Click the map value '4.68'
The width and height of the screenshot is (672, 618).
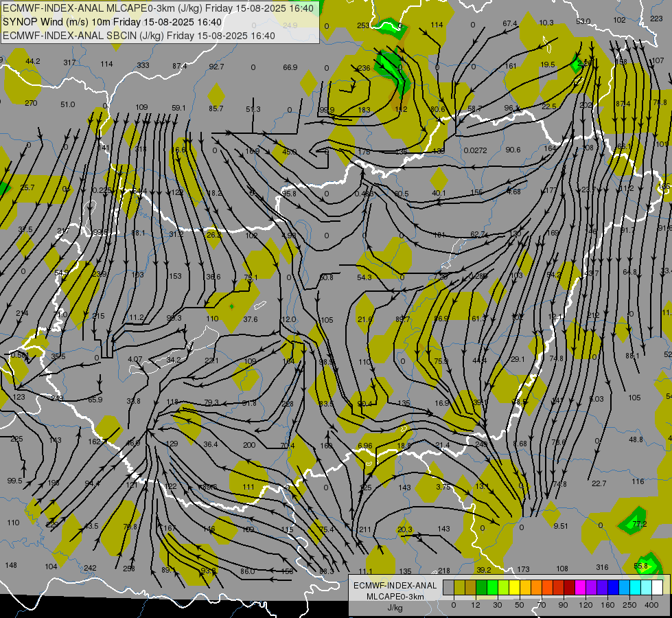(514, 192)
